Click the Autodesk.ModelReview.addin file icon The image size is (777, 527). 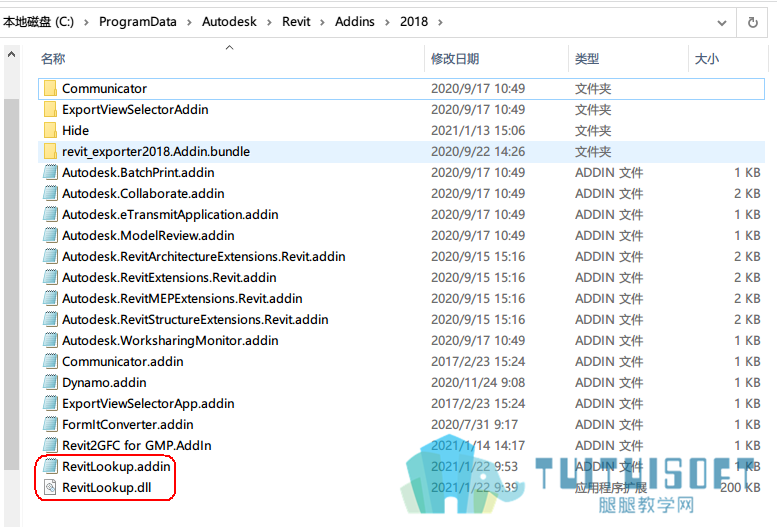coord(50,235)
